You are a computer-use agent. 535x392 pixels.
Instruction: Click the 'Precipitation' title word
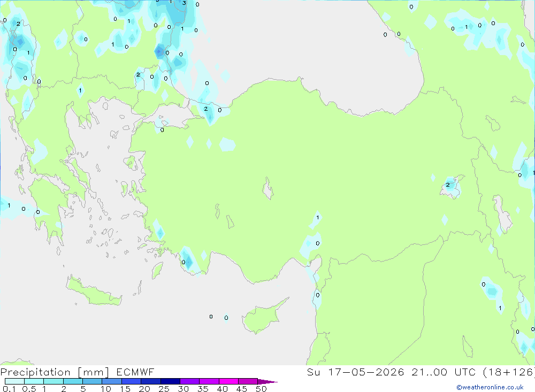(x=35, y=372)
